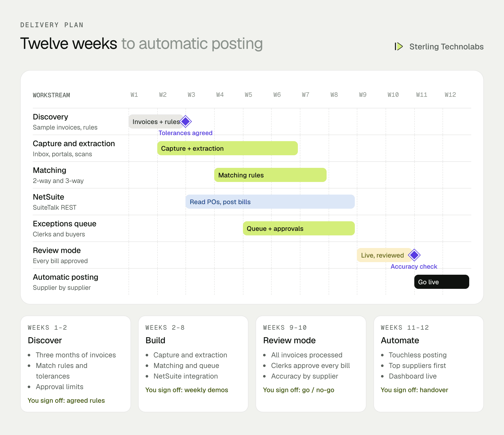The image size is (504, 435).
Task: Click the WEEKS 9-10 card label
Action: (285, 327)
